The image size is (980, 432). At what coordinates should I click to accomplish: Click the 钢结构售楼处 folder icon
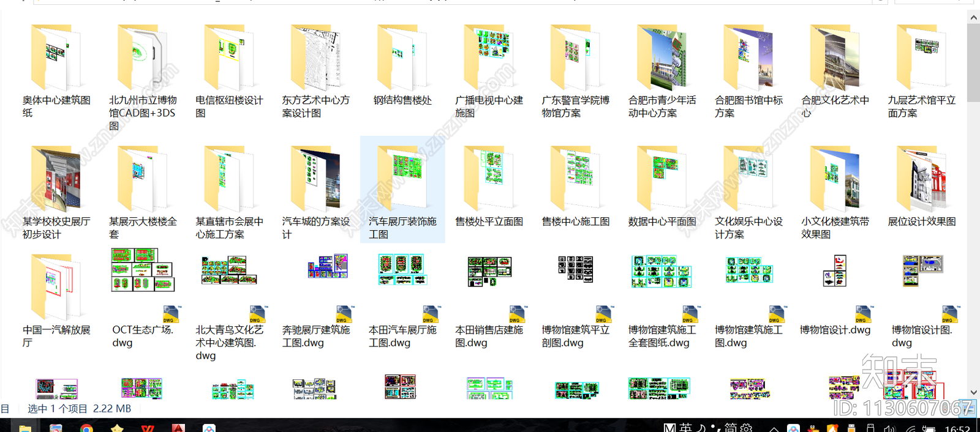click(402, 58)
